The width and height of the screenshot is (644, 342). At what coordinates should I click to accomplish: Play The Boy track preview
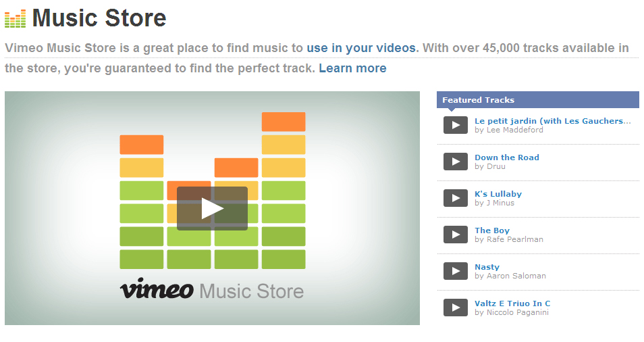(456, 235)
